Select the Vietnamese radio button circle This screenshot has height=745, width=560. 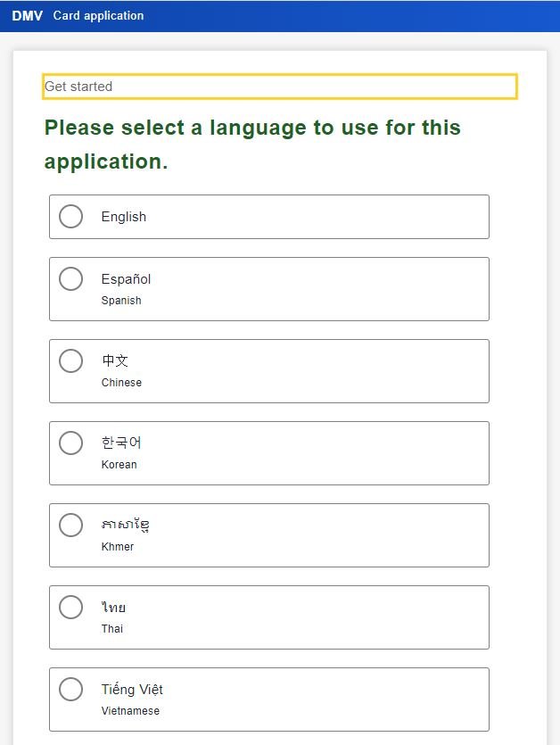71,690
